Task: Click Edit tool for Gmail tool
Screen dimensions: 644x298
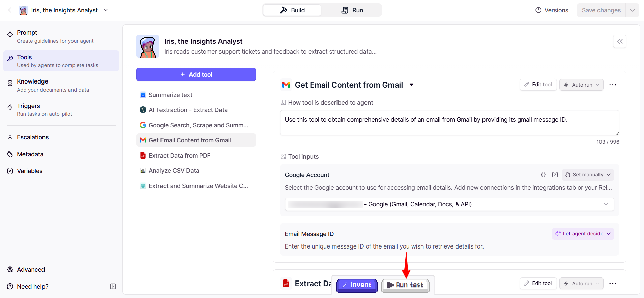Action: pyautogui.click(x=538, y=85)
